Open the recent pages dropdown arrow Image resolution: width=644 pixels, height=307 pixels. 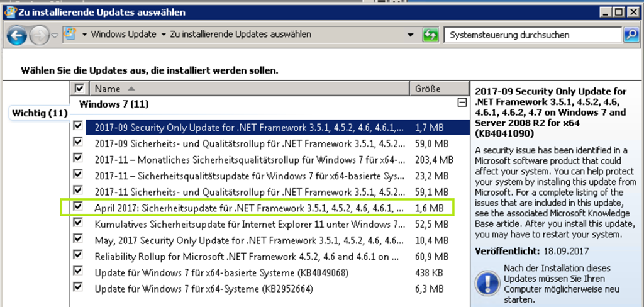point(55,36)
